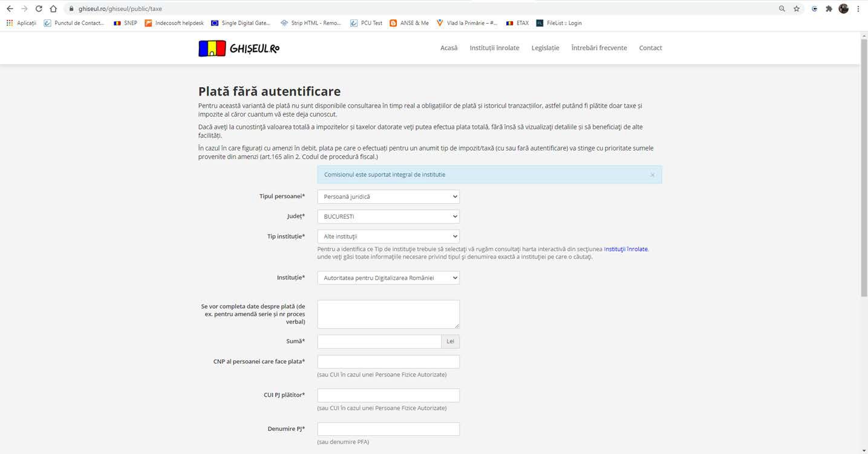Click the browser zoom magnifier icon

tap(782, 8)
